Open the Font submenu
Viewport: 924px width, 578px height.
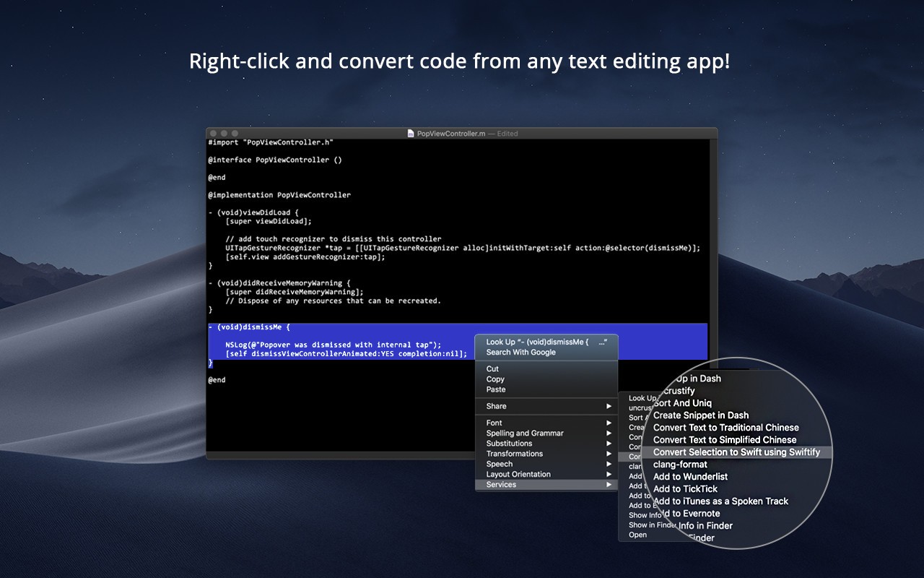click(493, 423)
